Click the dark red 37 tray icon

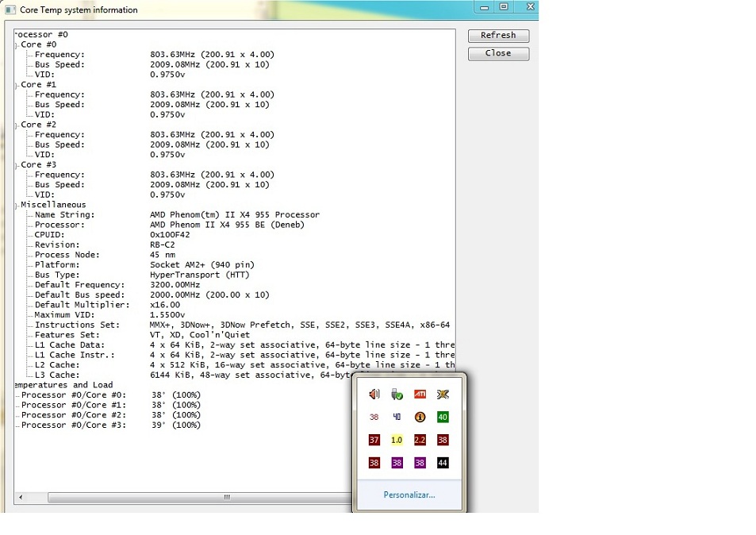pos(374,440)
